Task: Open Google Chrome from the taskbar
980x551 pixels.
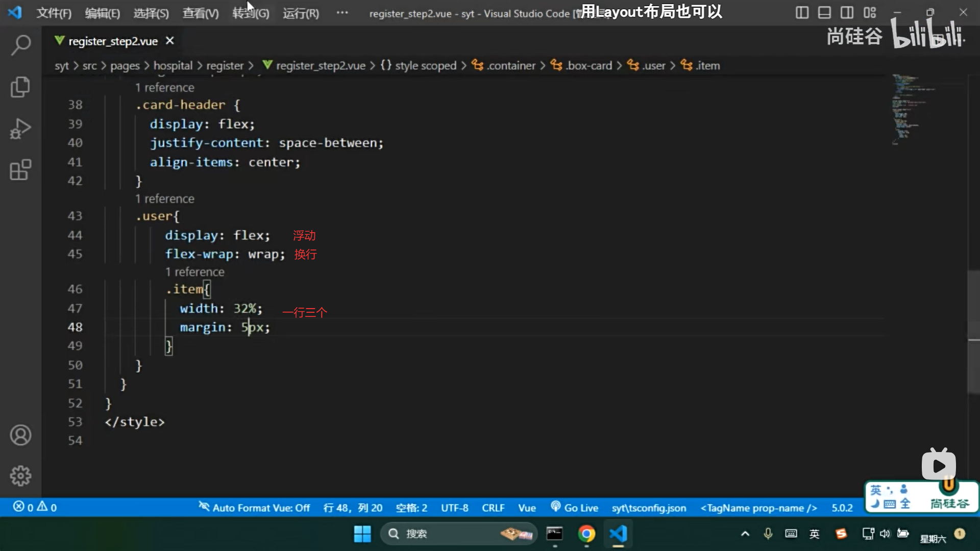Action: [586, 534]
